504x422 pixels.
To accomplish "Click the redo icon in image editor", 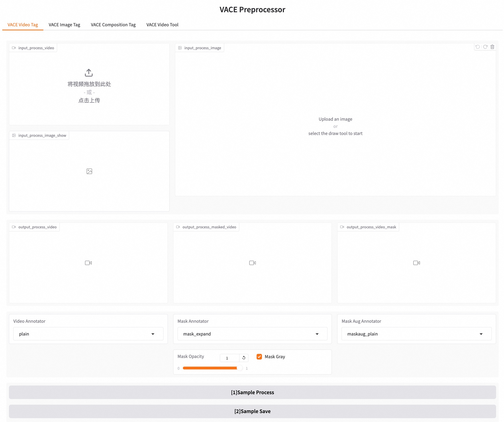I will (485, 47).
